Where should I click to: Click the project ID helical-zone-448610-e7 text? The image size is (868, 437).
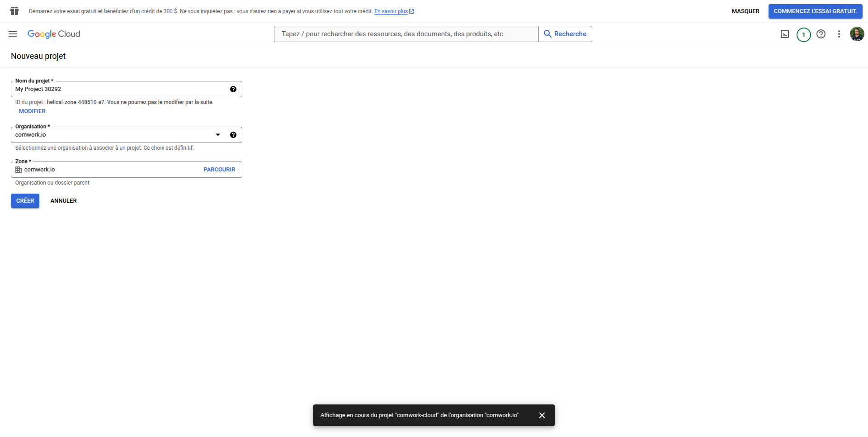[x=75, y=102]
